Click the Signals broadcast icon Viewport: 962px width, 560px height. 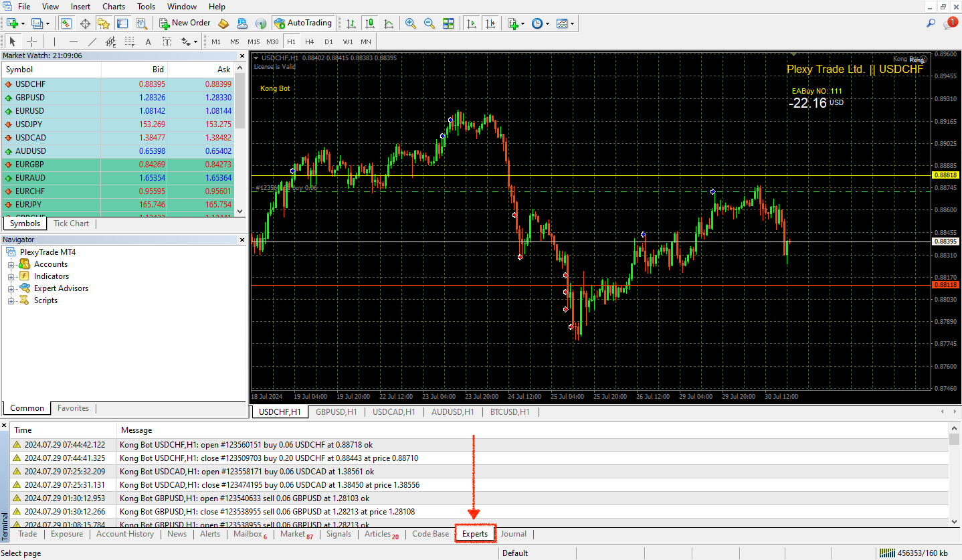pos(261,23)
